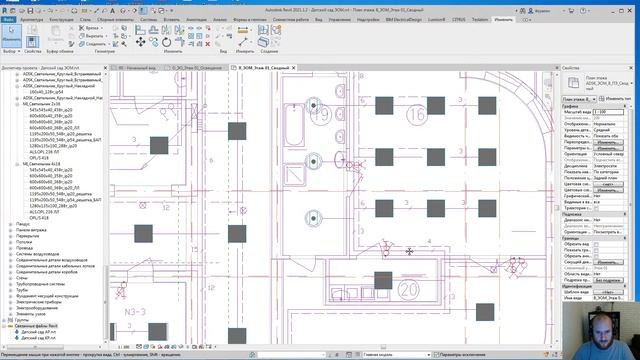Image resolution: width=640 pixels, height=360 pixels.
Task: Collapse the Графика properties section
Action: click(624, 106)
